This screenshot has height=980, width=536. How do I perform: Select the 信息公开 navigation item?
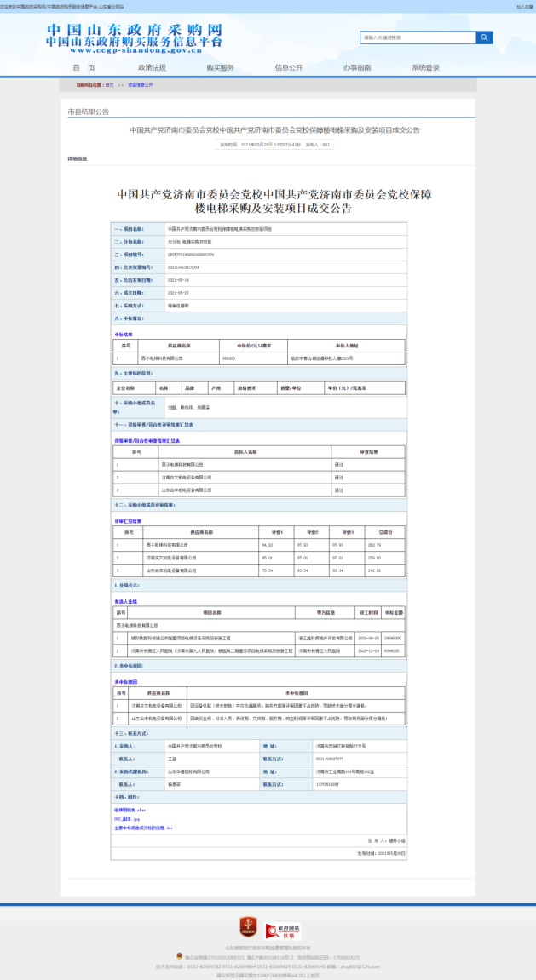click(x=288, y=68)
